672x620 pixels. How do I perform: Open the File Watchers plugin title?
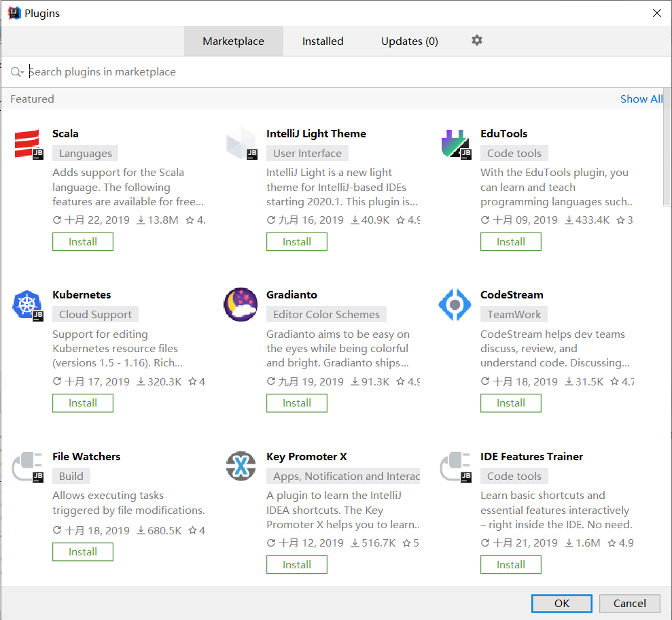coord(86,457)
